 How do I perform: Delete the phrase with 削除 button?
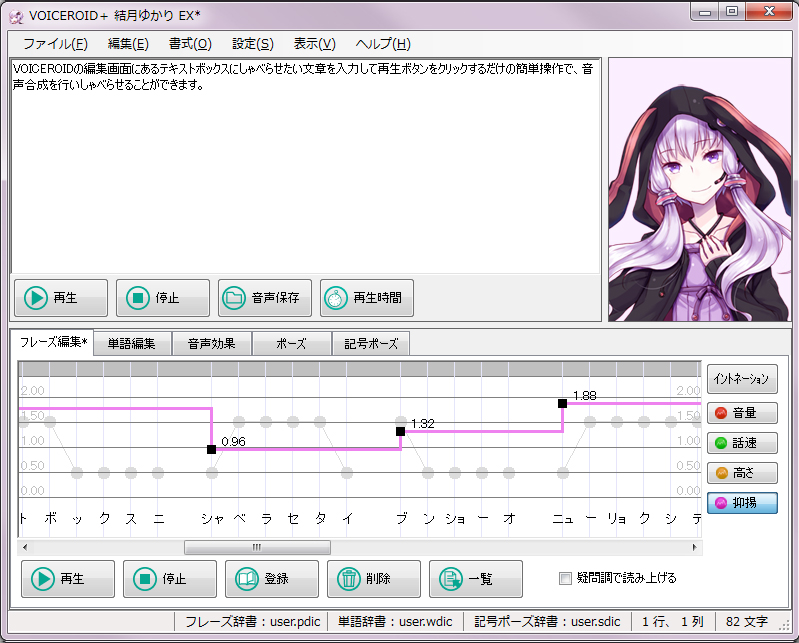point(374,579)
